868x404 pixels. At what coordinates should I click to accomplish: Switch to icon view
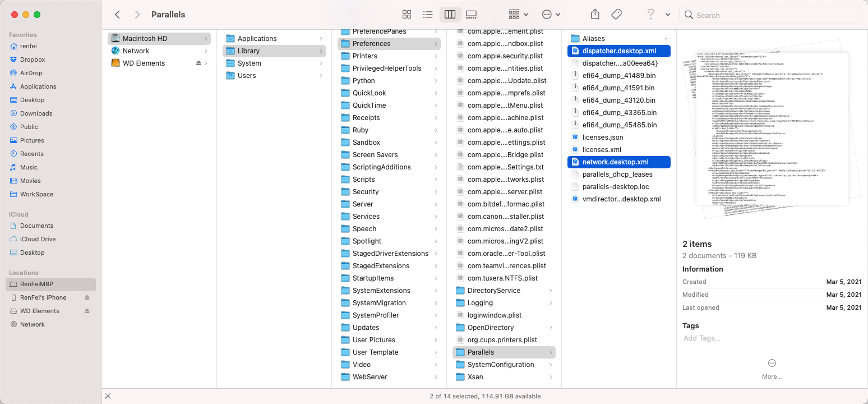tap(407, 15)
